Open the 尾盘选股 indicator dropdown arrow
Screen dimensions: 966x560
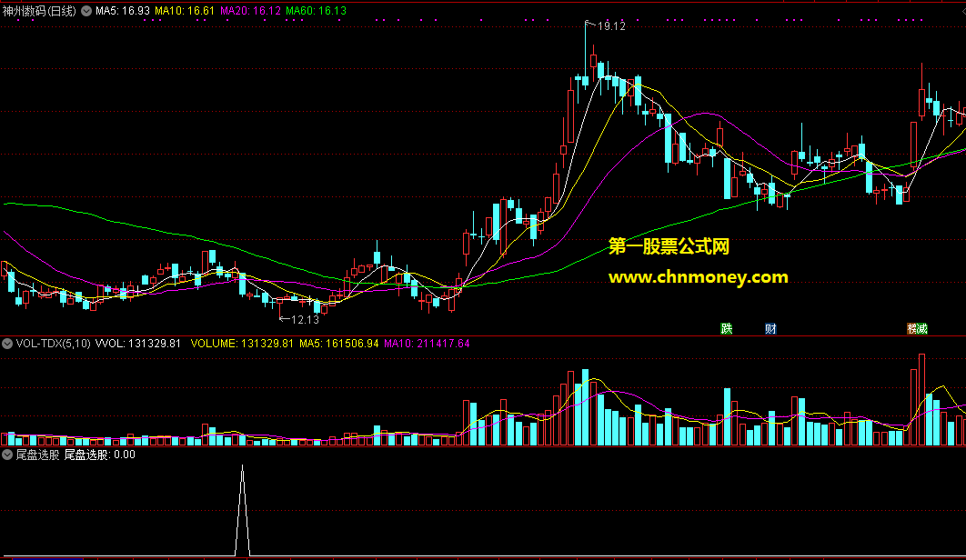[7, 455]
